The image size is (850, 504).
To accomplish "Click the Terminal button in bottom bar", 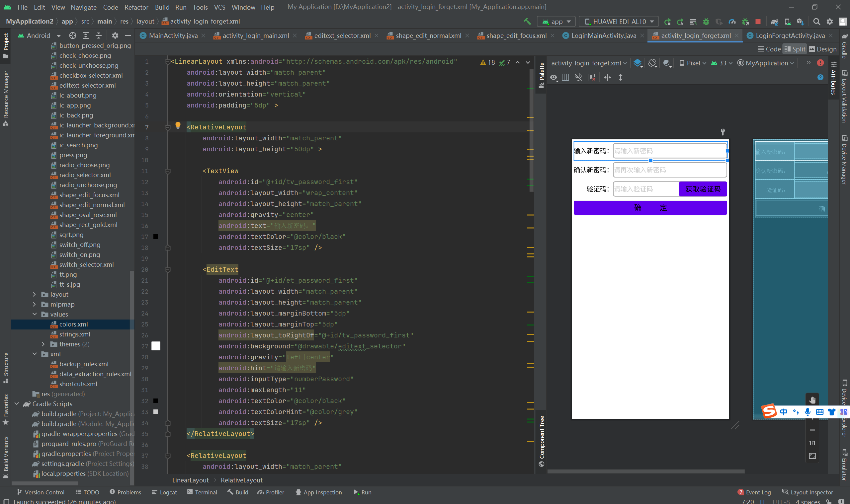I will pyautogui.click(x=202, y=492).
